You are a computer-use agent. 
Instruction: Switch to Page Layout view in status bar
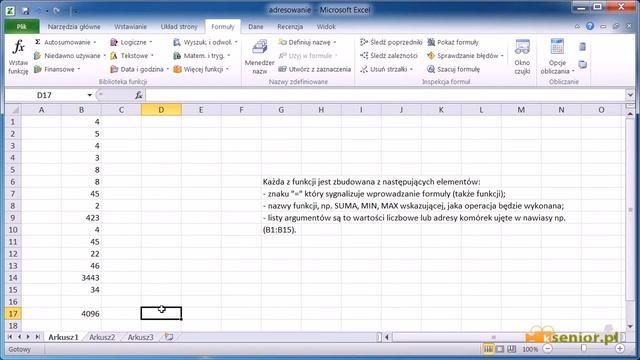[x=500, y=349]
